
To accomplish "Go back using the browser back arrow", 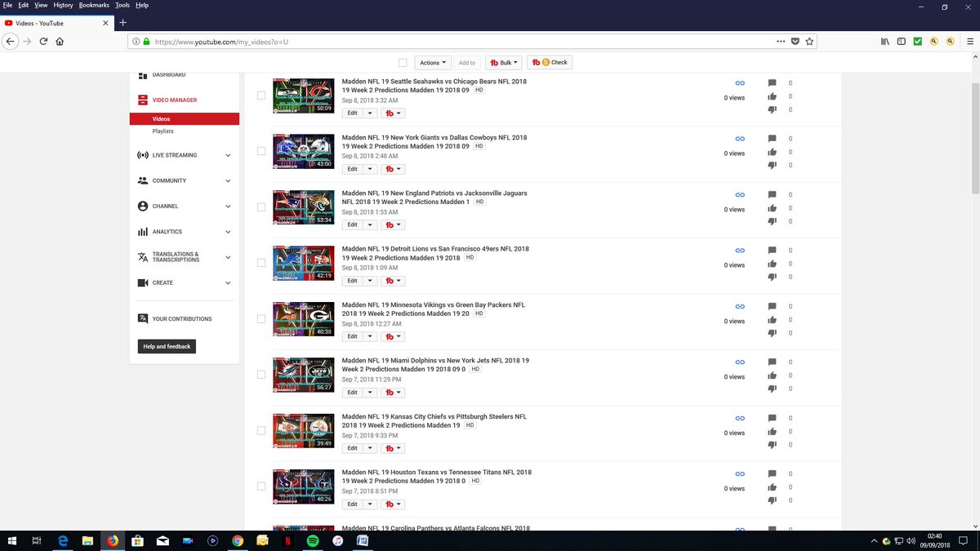I will pos(11,42).
